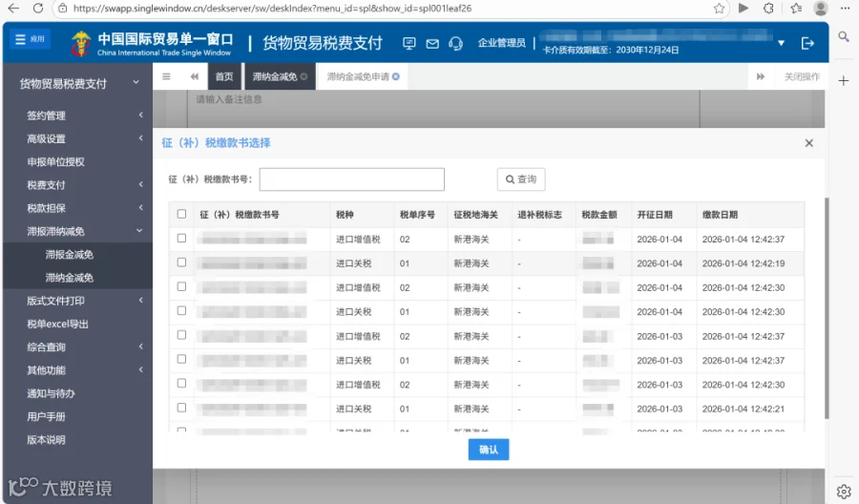Click the sidebar plus icon
The image size is (859, 504).
point(844,81)
